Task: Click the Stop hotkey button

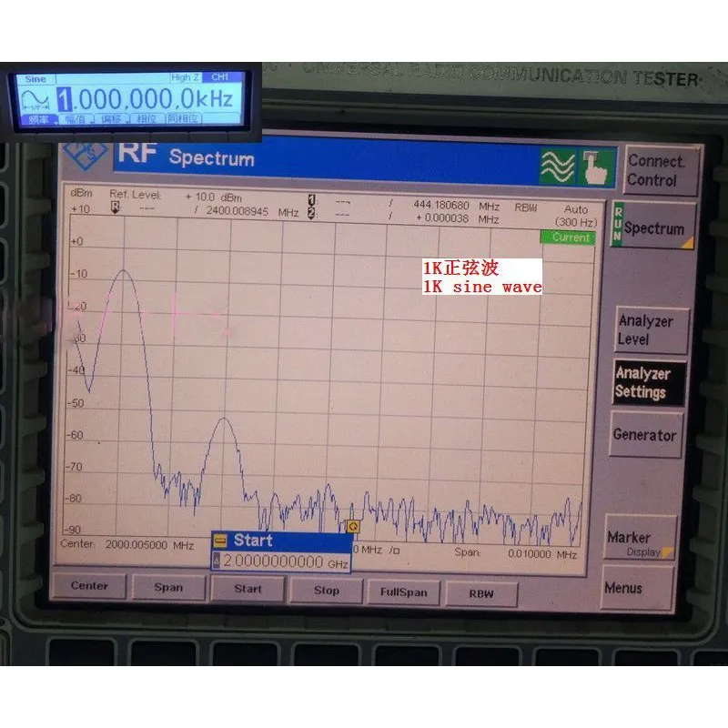Action: [327, 591]
